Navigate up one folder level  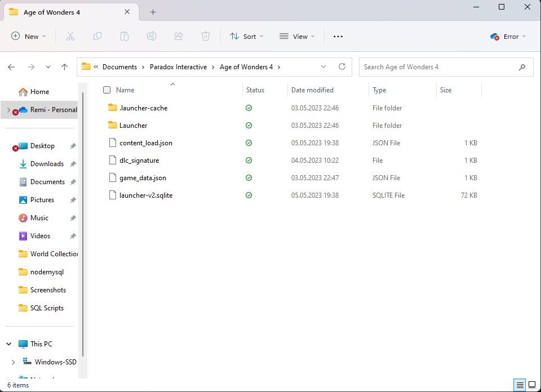(64, 67)
